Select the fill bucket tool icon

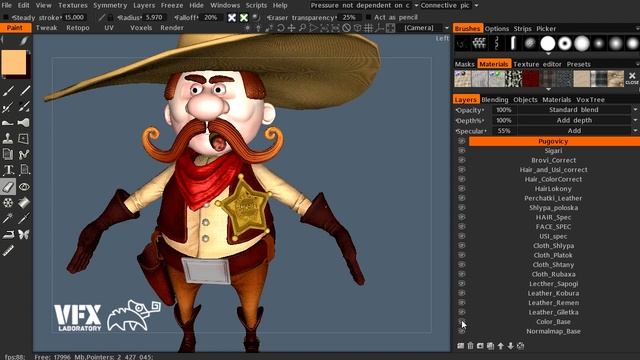pyautogui.click(x=24, y=202)
